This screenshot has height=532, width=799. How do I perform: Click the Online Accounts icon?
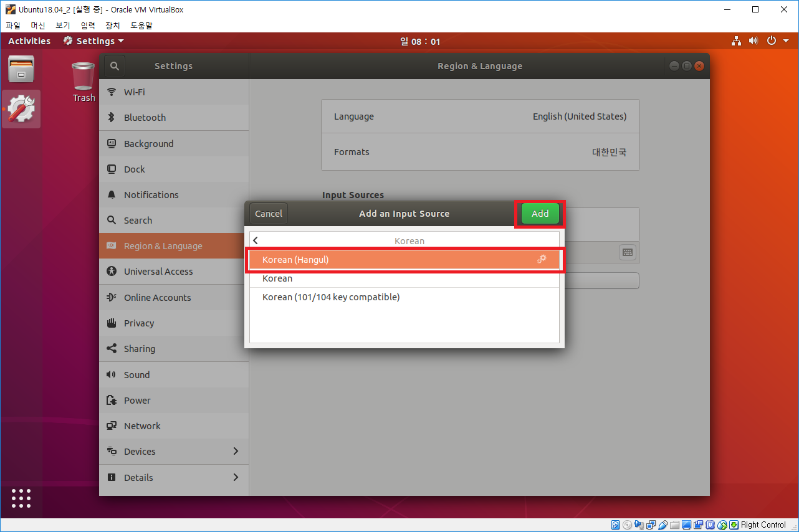tap(112, 297)
